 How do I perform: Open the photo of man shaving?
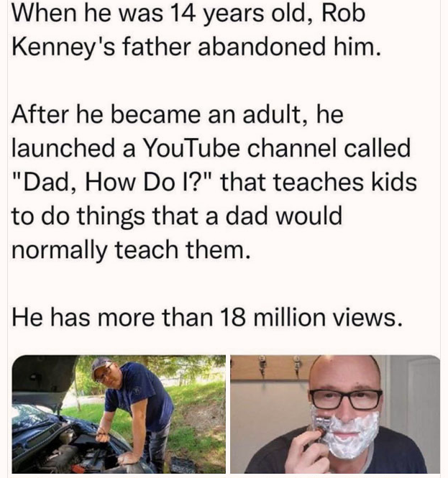point(335,414)
